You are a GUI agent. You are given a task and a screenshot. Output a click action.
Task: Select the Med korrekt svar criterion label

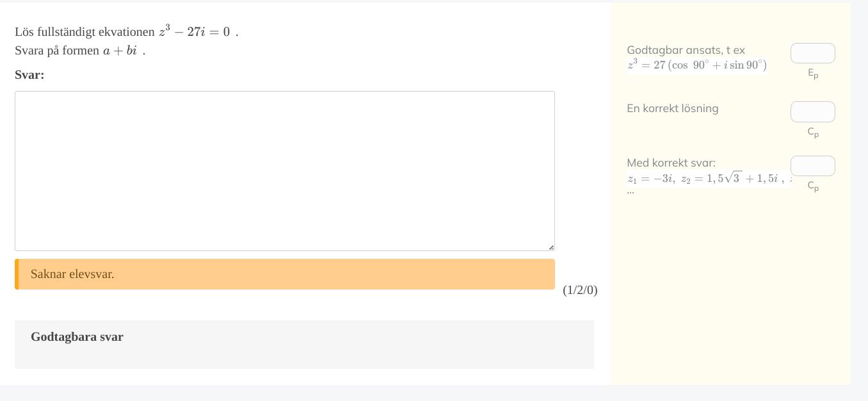(671, 163)
